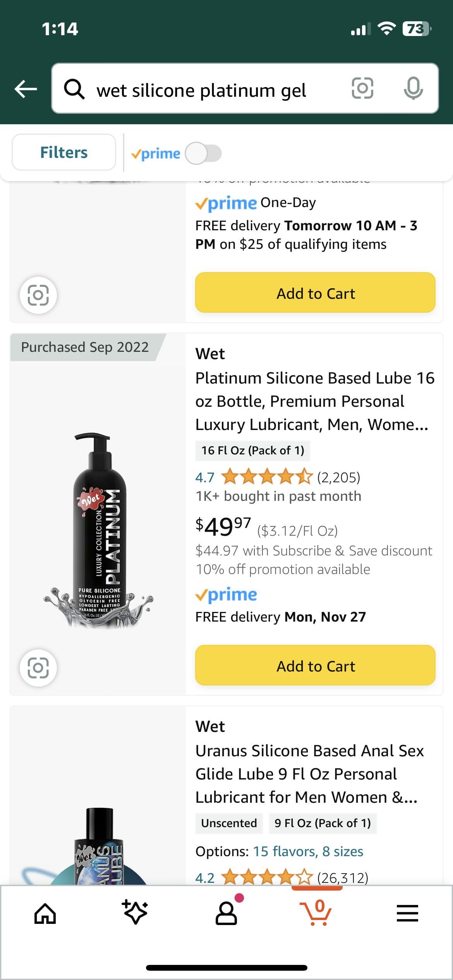Viewport: 453px width, 980px height.
Task: Open Platinum Silicone Based Lube product title
Action: (x=314, y=401)
